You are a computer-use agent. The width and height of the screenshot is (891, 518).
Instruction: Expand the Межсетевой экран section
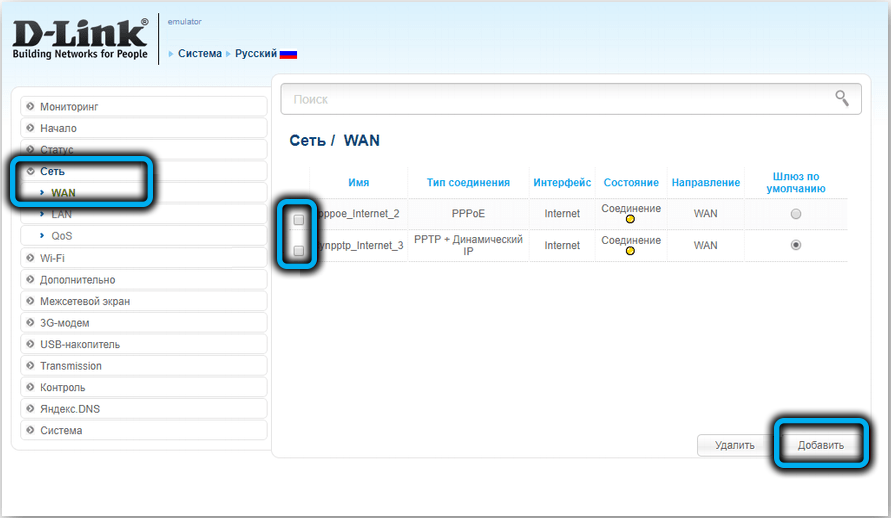pos(84,301)
